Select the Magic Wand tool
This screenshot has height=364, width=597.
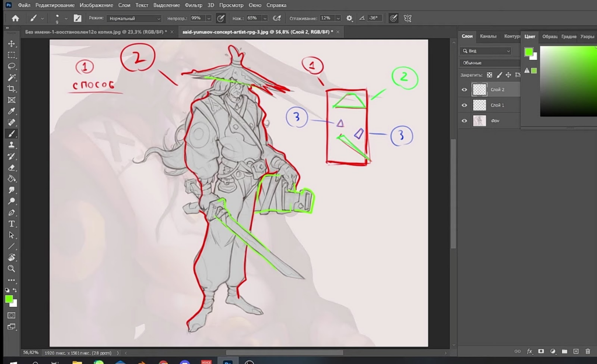click(12, 77)
